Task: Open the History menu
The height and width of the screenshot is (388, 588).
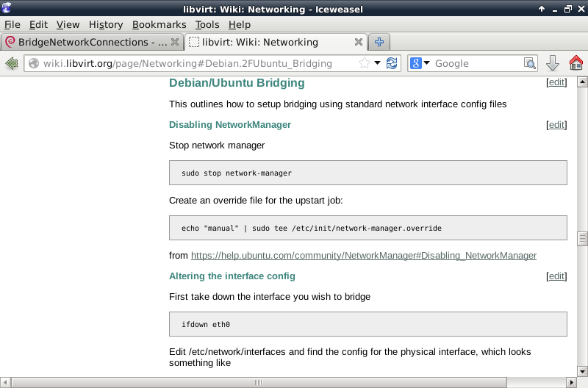Action: (106, 24)
